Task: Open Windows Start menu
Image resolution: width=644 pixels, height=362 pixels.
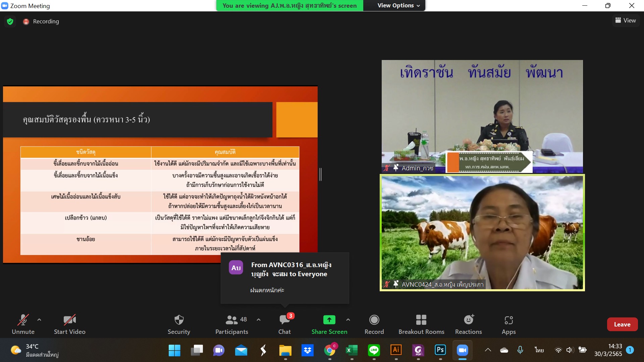Action: pyautogui.click(x=174, y=350)
